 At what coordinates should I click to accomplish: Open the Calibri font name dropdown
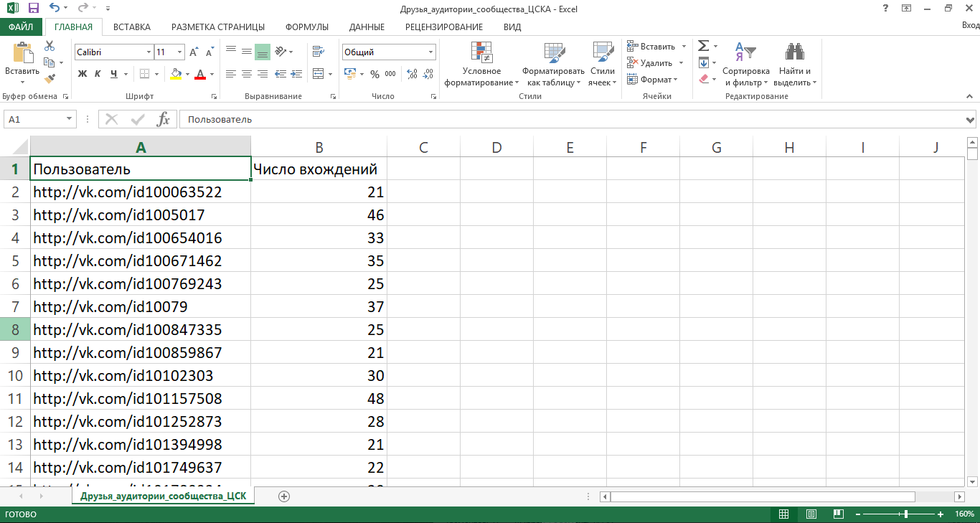(x=149, y=52)
